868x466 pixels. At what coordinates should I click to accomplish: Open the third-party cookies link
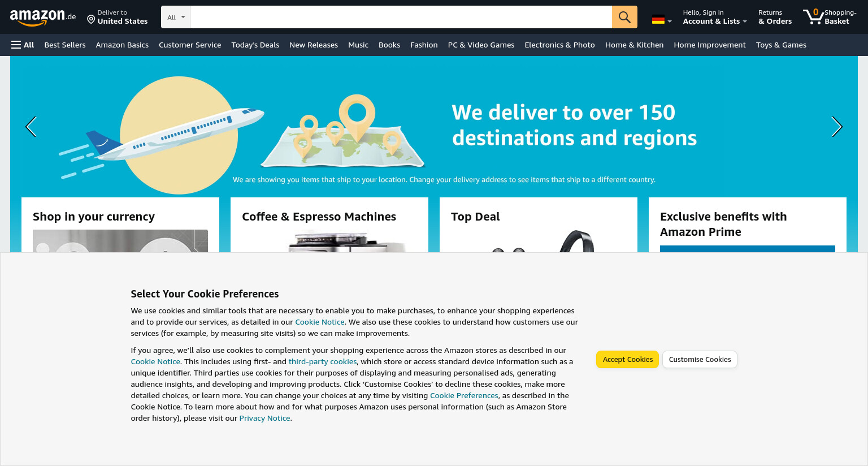click(x=323, y=361)
